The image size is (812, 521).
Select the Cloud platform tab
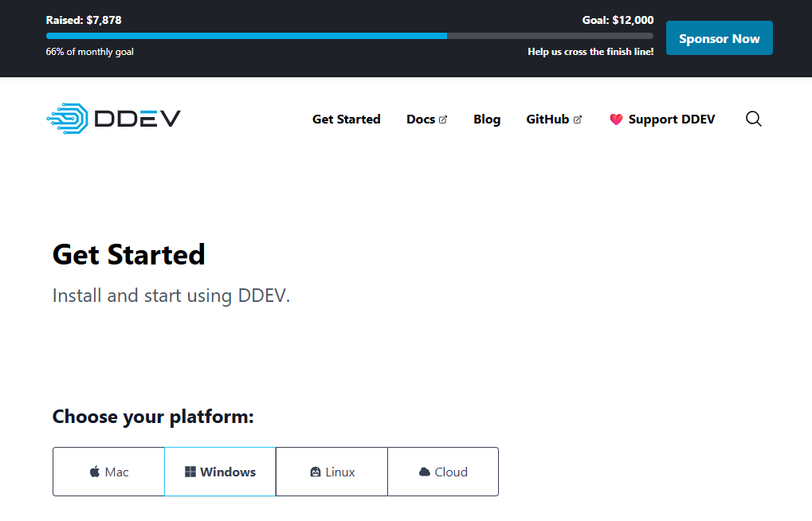[443, 472]
